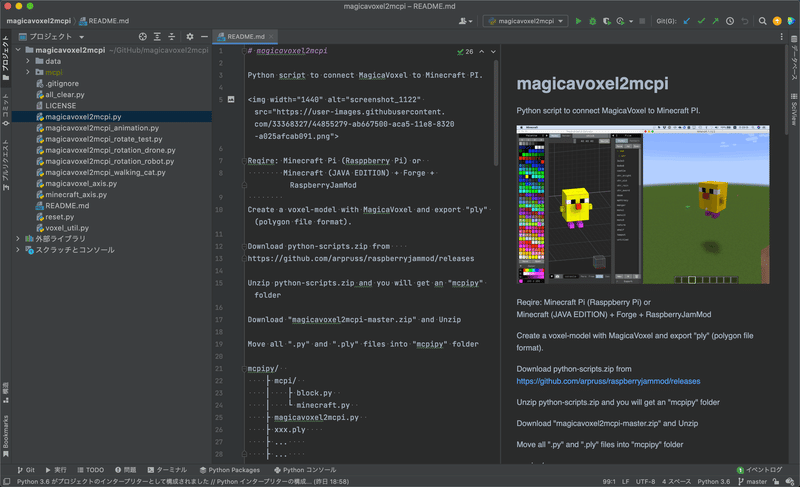Click the Git push arrow icon
The width and height of the screenshot is (800, 487).
715,21
